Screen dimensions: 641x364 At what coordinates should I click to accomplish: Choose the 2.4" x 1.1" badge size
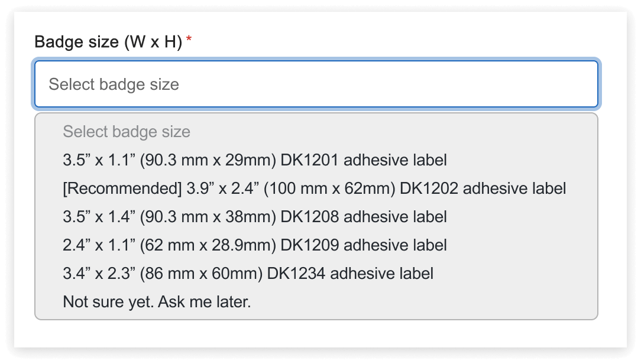[x=254, y=245]
